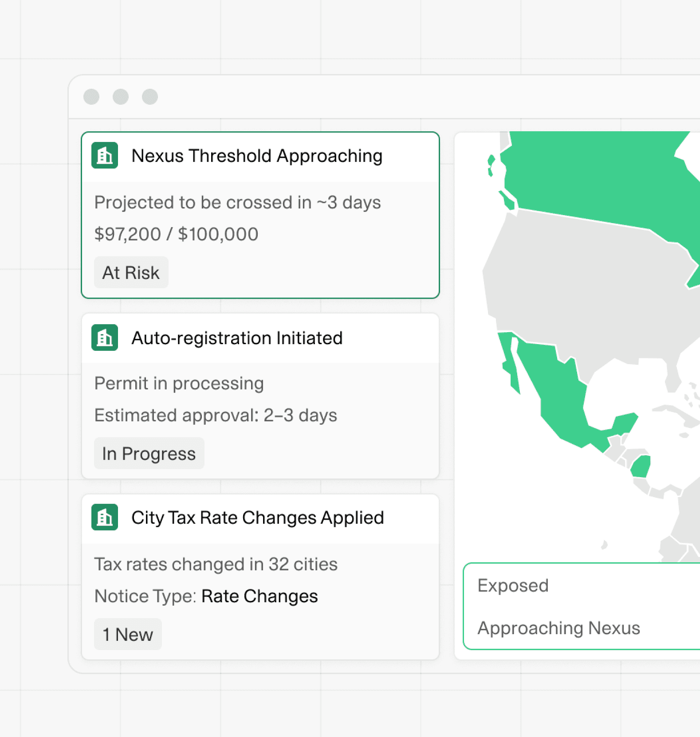Select the At Risk status badge

pos(131,272)
